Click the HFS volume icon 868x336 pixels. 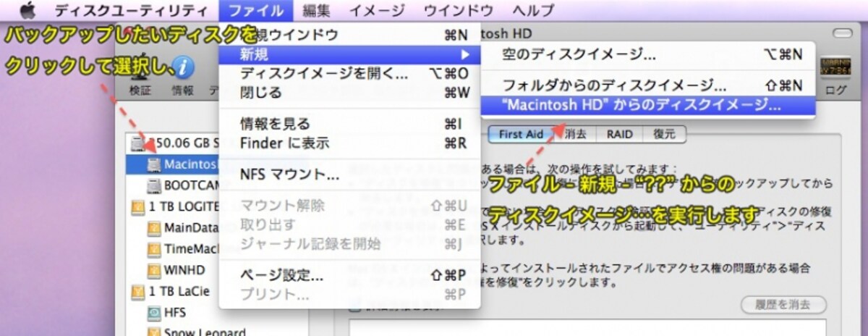(x=153, y=313)
